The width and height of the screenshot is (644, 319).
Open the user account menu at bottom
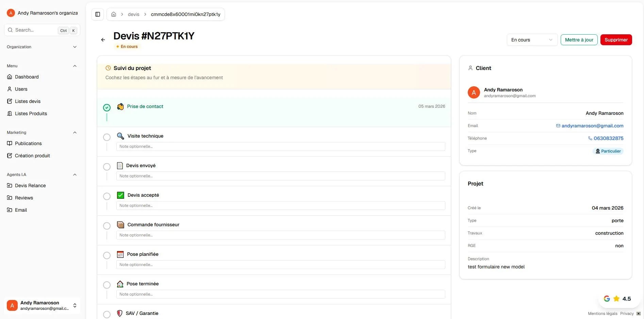(42, 305)
